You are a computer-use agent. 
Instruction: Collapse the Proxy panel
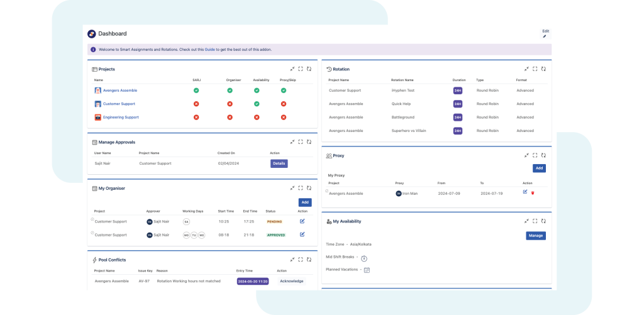coord(526,155)
